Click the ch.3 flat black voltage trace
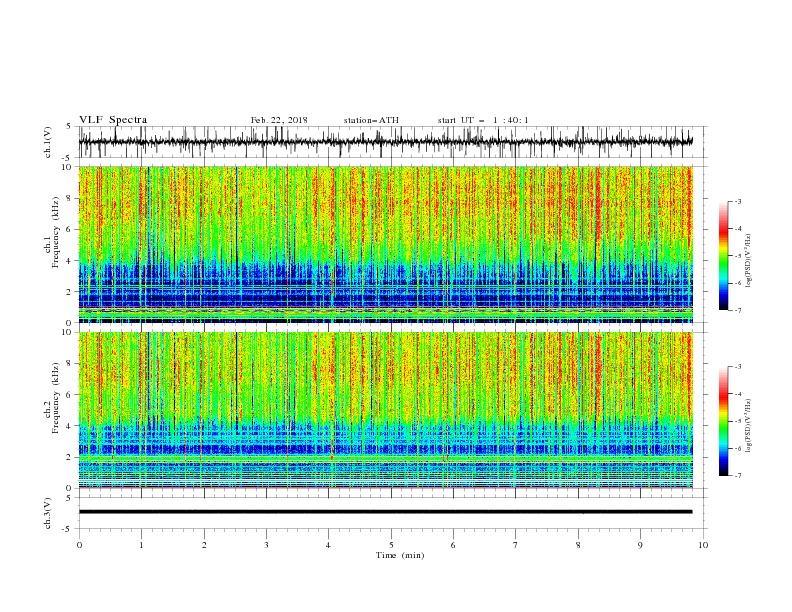Viewport: 792px width, 612px height. 385,512
